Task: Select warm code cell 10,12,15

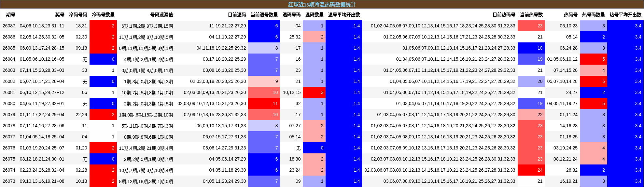Action: (x=292, y=92)
